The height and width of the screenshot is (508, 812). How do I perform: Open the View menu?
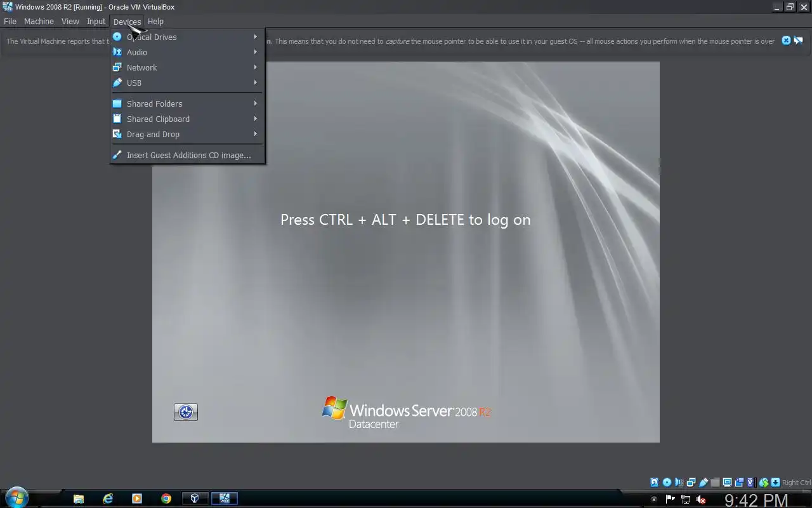tap(70, 21)
